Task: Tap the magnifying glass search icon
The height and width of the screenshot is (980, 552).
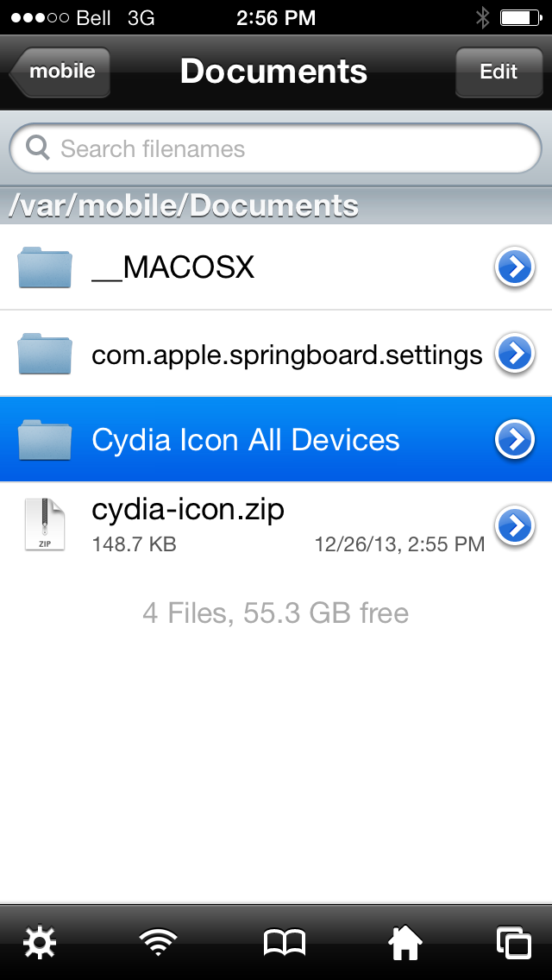Action: click(x=37, y=148)
